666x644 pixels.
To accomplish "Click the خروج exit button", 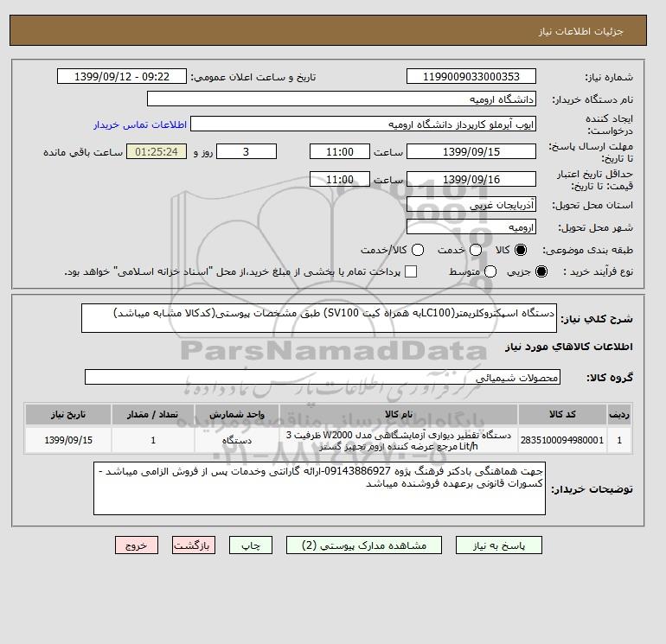I will pos(137,545).
